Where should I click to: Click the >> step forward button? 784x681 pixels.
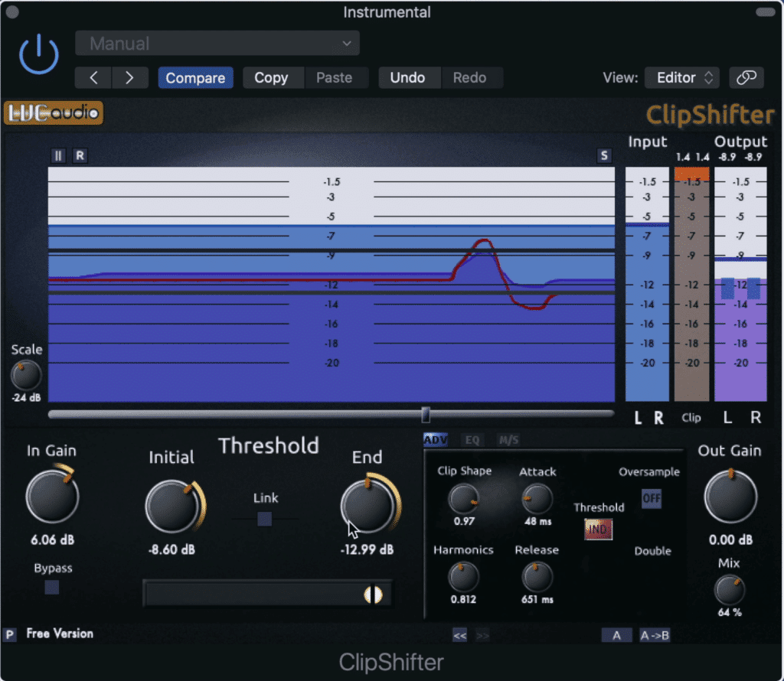point(482,636)
